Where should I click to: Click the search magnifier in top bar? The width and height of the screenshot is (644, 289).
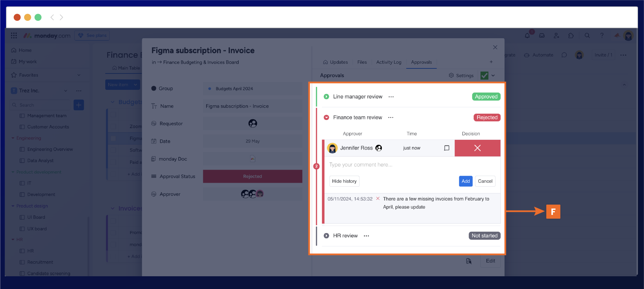click(587, 36)
